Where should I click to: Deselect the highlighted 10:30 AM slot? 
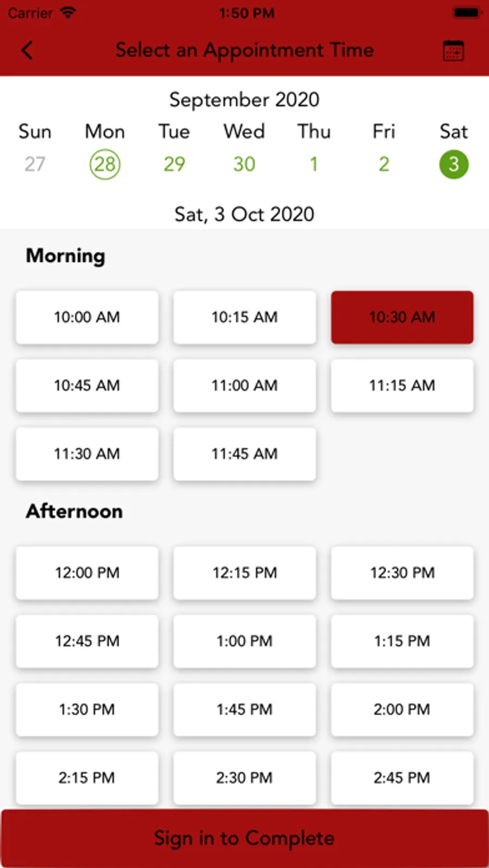point(402,317)
